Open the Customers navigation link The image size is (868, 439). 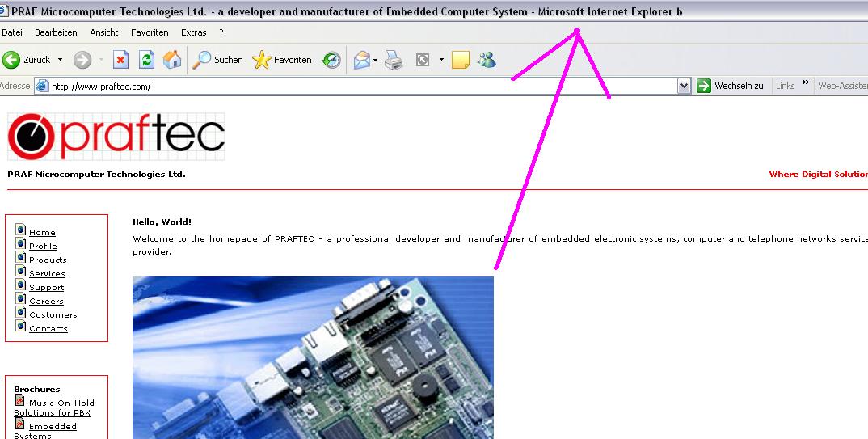(x=53, y=315)
